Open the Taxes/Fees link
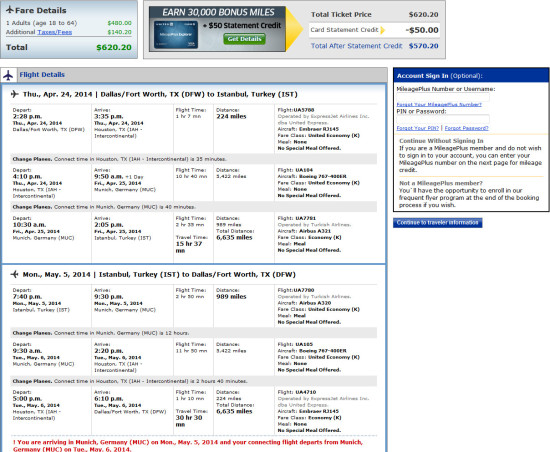 tap(55, 32)
